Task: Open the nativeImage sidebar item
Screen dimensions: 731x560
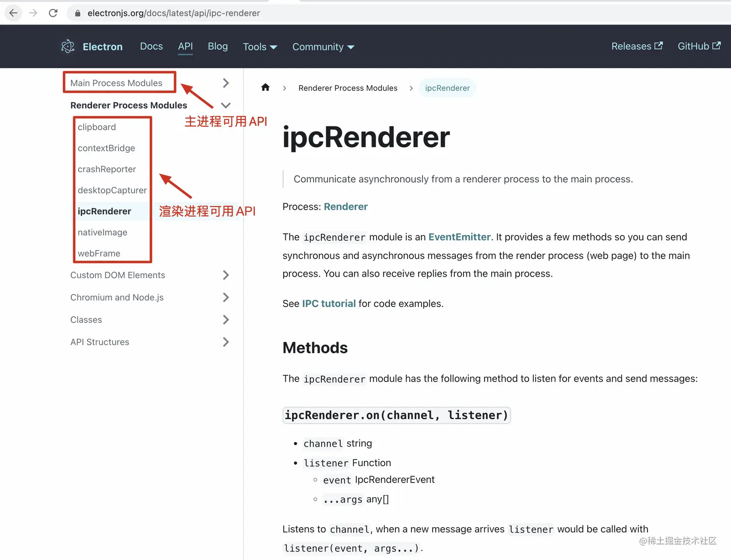Action: (102, 232)
